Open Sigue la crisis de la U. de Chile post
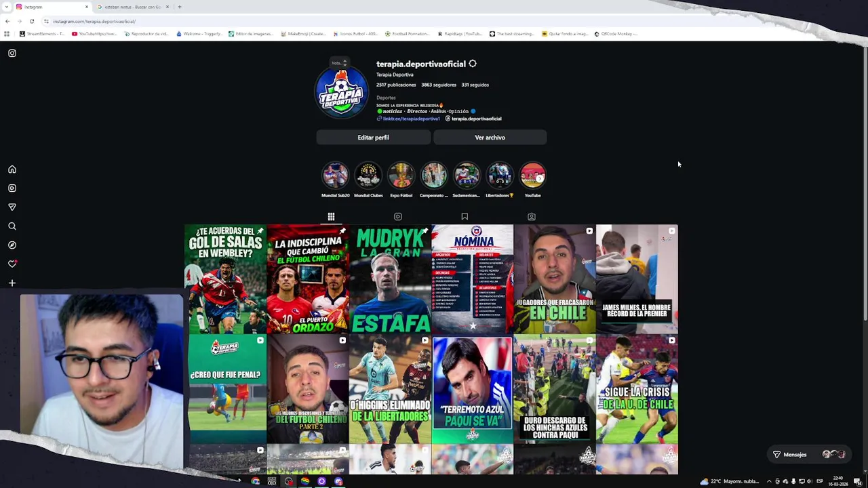The height and width of the screenshot is (488, 868). click(637, 389)
